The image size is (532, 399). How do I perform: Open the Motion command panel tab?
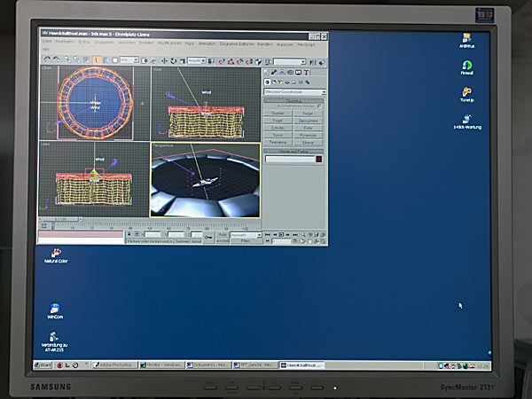[290, 73]
